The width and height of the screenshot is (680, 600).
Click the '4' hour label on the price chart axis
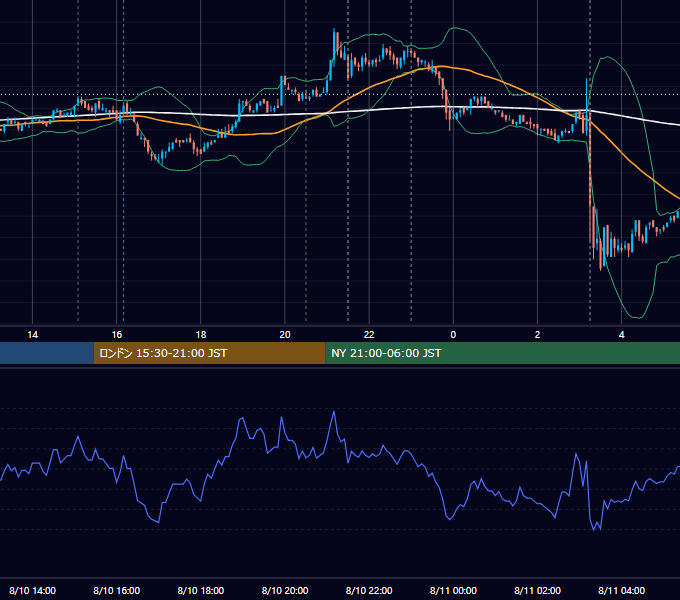621,335
